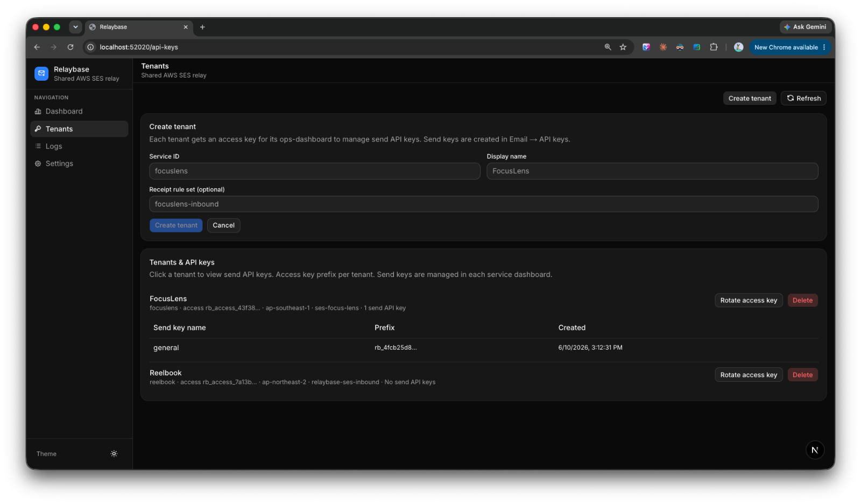Select Logs in the navigation
The width and height of the screenshot is (861, 504).
pos(79,146)
